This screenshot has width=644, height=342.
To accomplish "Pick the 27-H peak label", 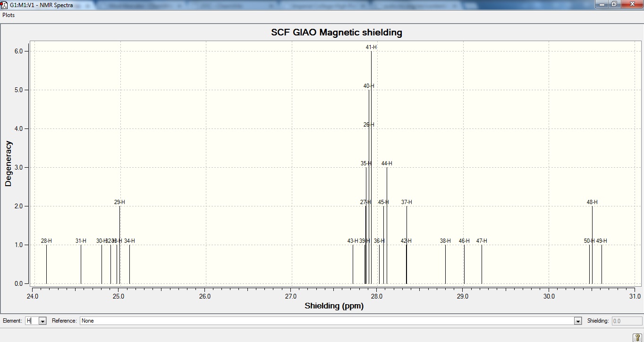I will coord(365,202).
